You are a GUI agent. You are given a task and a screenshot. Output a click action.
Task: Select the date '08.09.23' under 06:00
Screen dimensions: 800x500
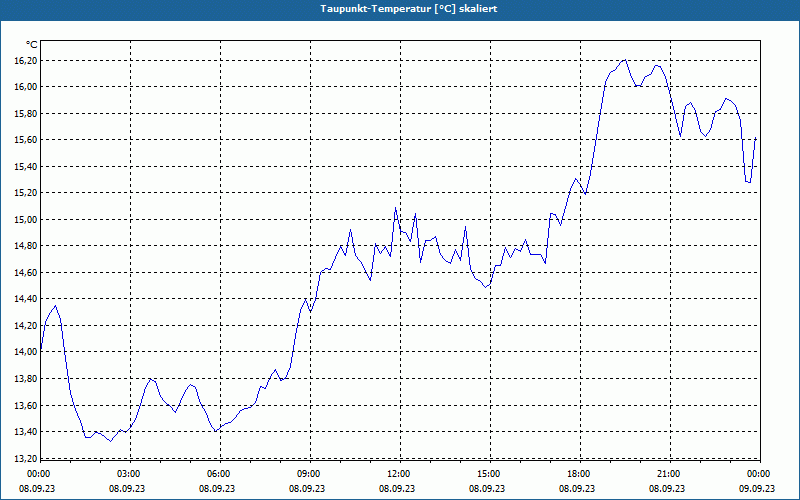[x=217, y=488]
